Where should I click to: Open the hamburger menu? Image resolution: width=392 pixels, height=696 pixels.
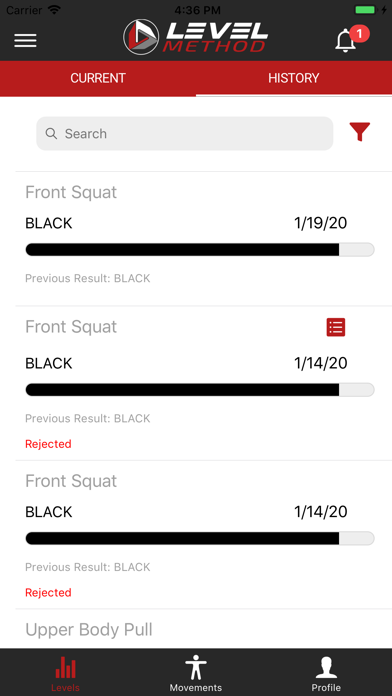coord(25,40)
